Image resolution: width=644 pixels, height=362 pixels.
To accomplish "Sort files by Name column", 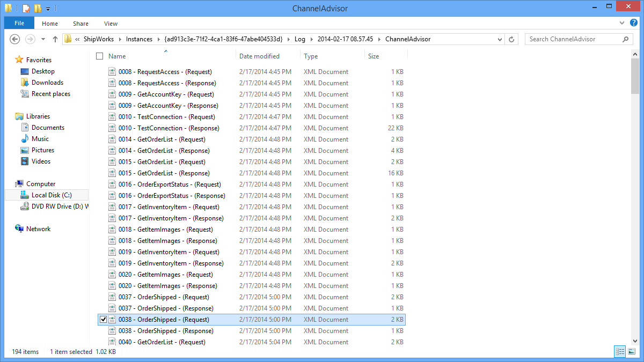I will (117, 56).
